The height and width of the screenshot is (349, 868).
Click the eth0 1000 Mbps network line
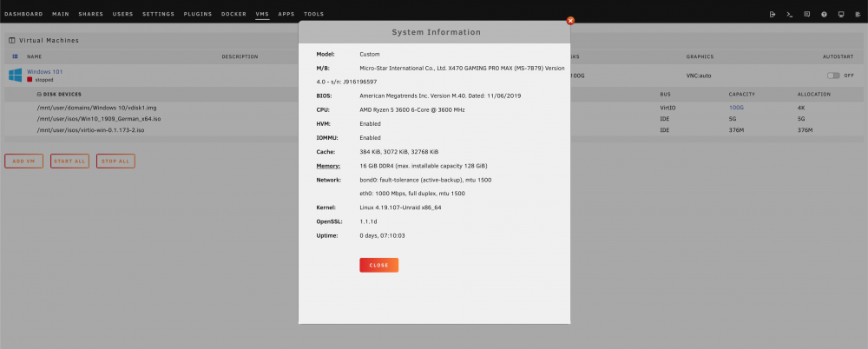pos(412,194)
